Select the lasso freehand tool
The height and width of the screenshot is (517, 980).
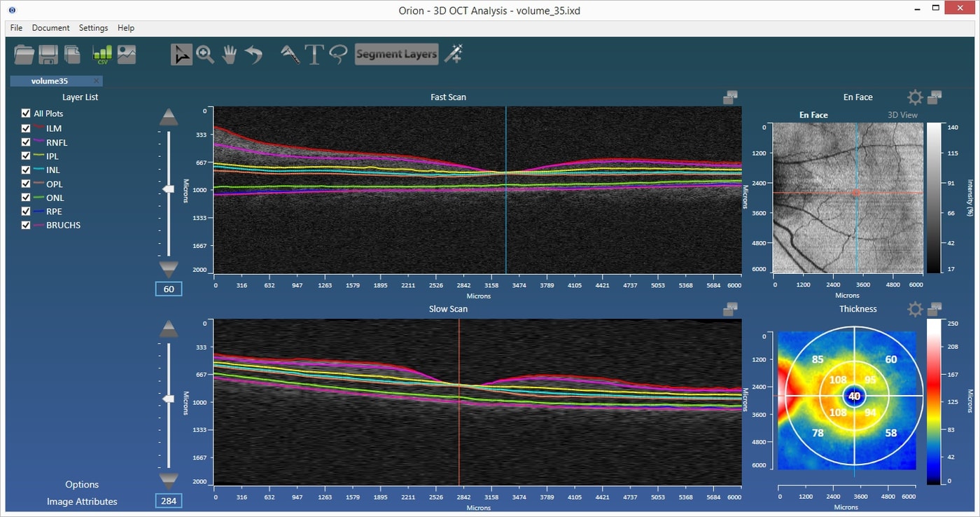tap(338, 54)
